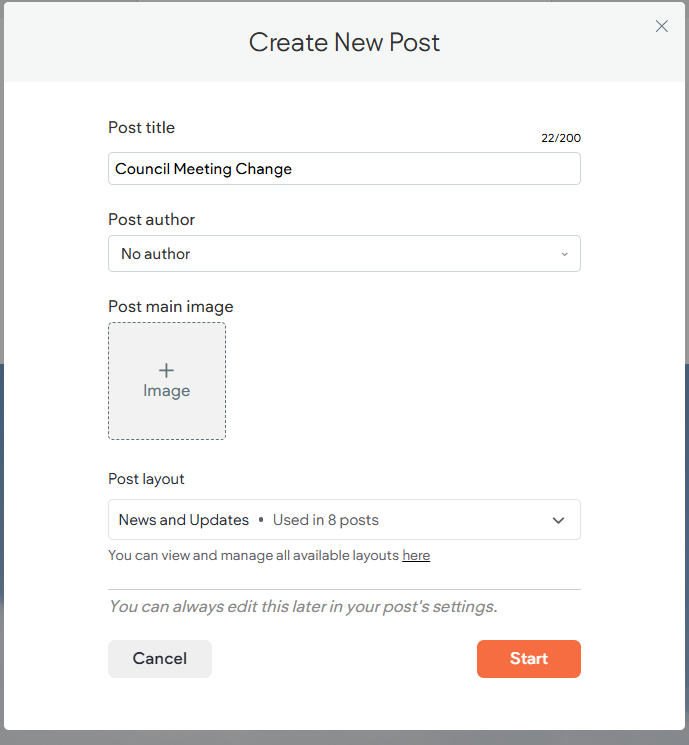This screenshot has height=745, width=689.
Task: Close the Create New Post dialog
Action: pos(661,27)
